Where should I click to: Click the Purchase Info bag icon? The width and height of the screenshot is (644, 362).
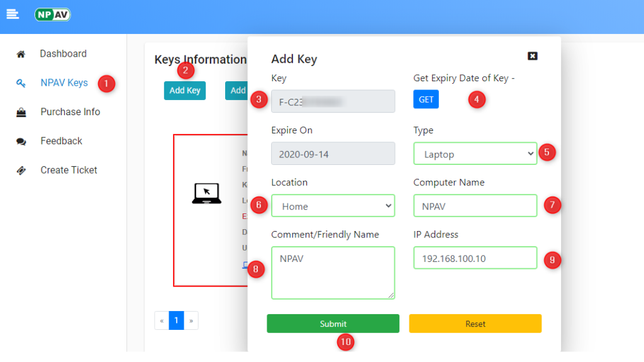[x=21, y=112]
